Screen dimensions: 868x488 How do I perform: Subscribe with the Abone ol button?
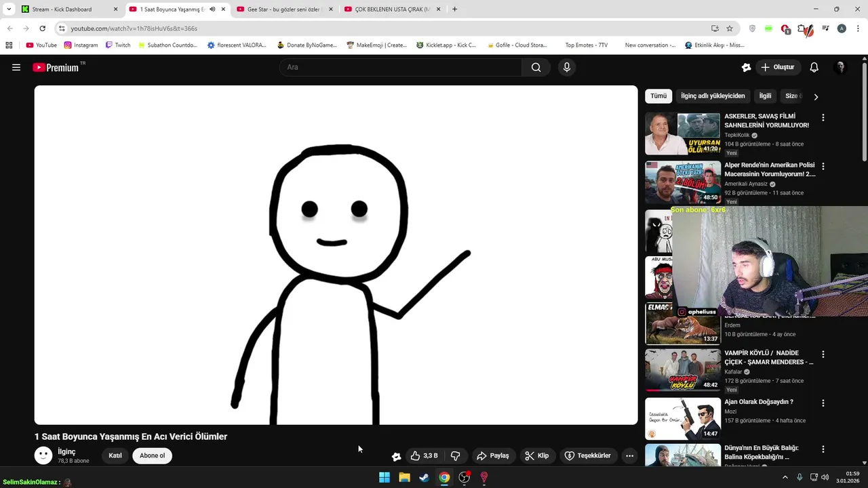click(152, 455)
